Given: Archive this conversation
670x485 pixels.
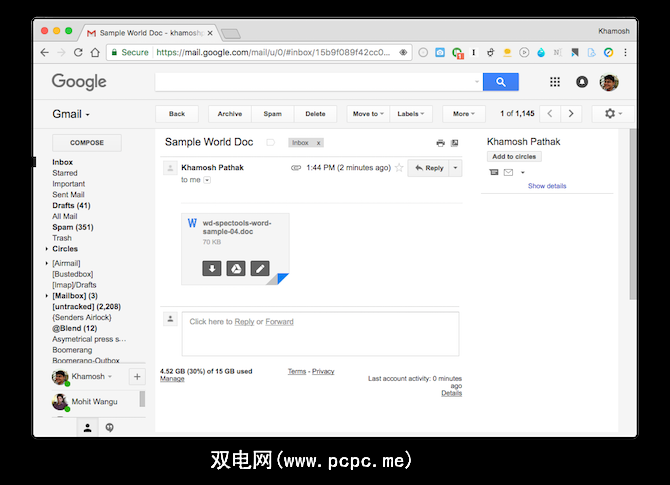Looking at the screenshot, I should point(230,114).
